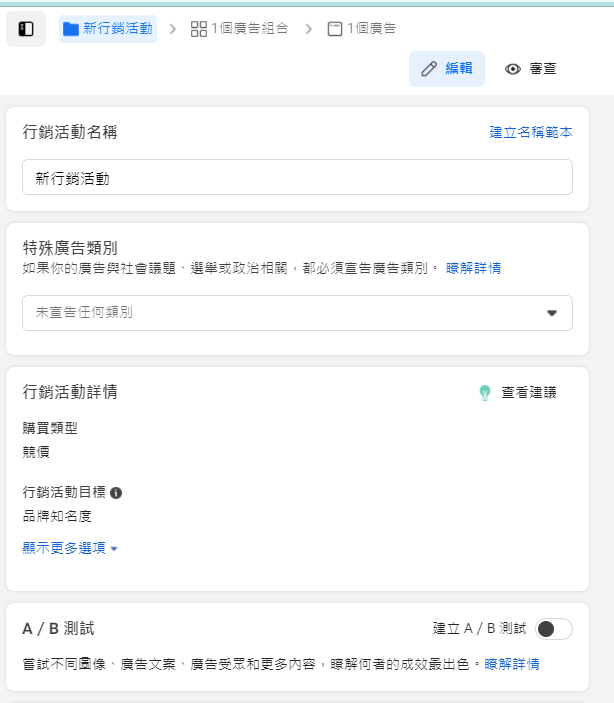Switch to the 審查 tab

click(x=531, y=69)
